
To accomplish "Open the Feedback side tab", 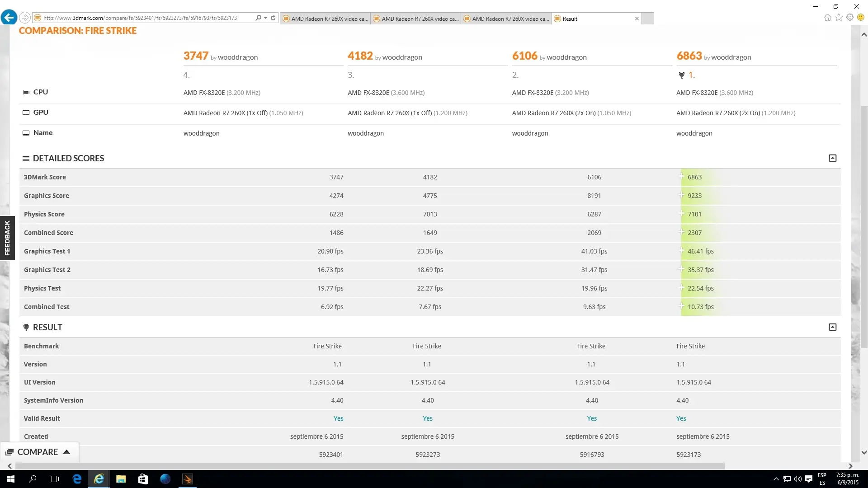I will point(7,238).
